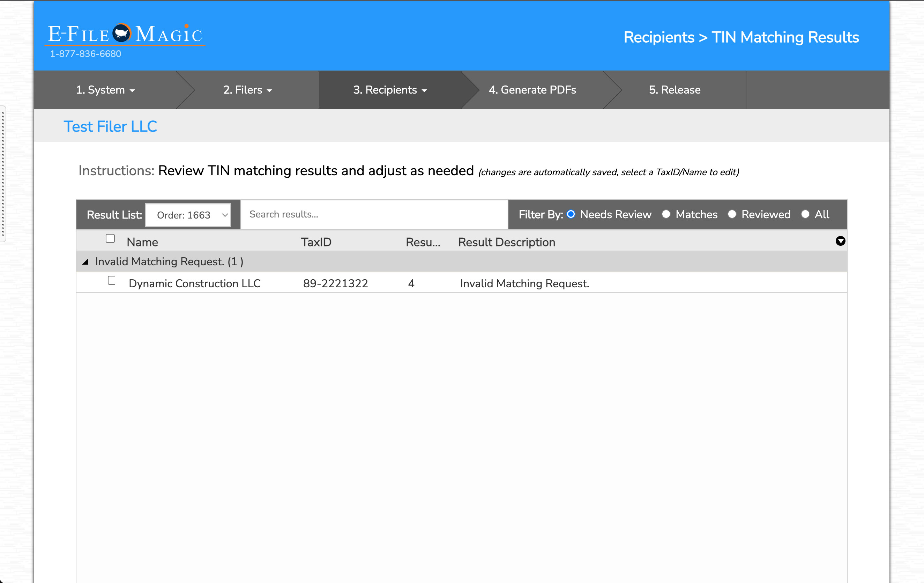Select the All filter option
924x583 pixels.
click(805, 215)
